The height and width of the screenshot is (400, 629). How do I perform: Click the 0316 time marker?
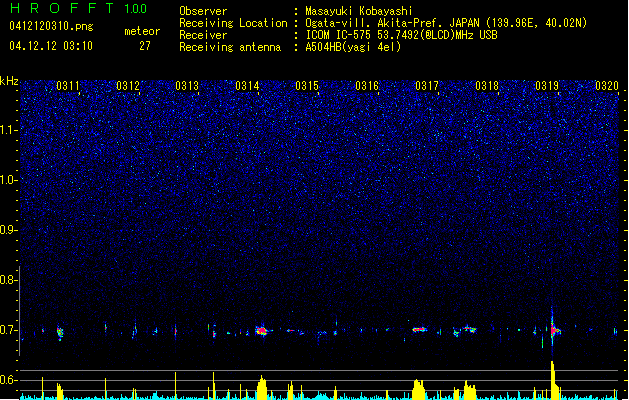pyautogui.click(x=367, y=86)
